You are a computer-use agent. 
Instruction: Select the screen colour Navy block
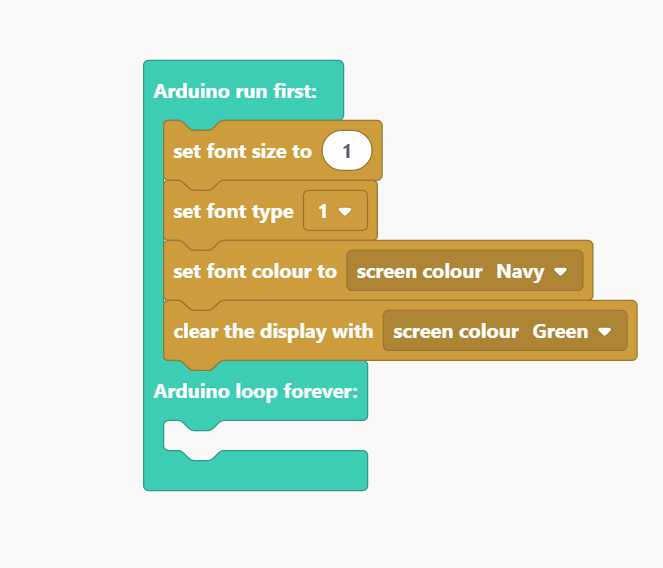coord(465,271)
